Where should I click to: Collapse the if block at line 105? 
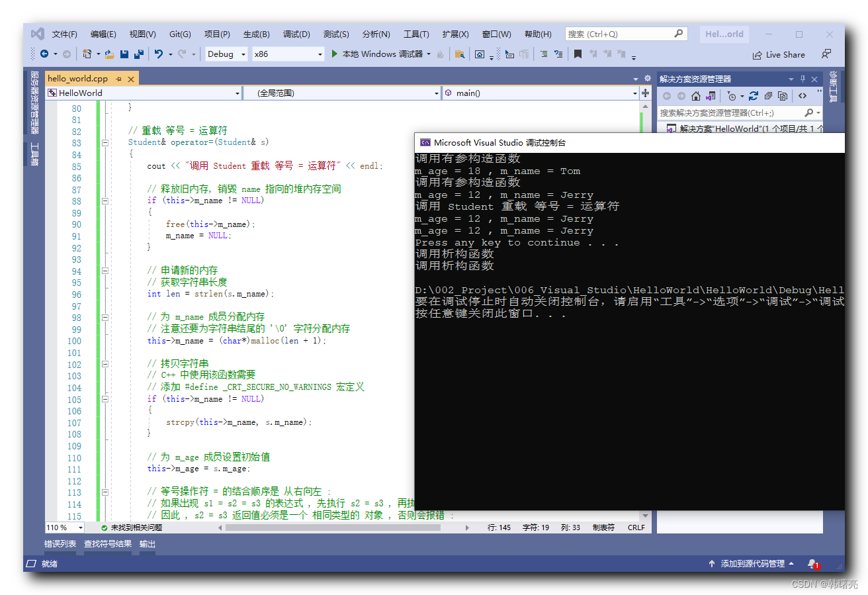(105, 399)
